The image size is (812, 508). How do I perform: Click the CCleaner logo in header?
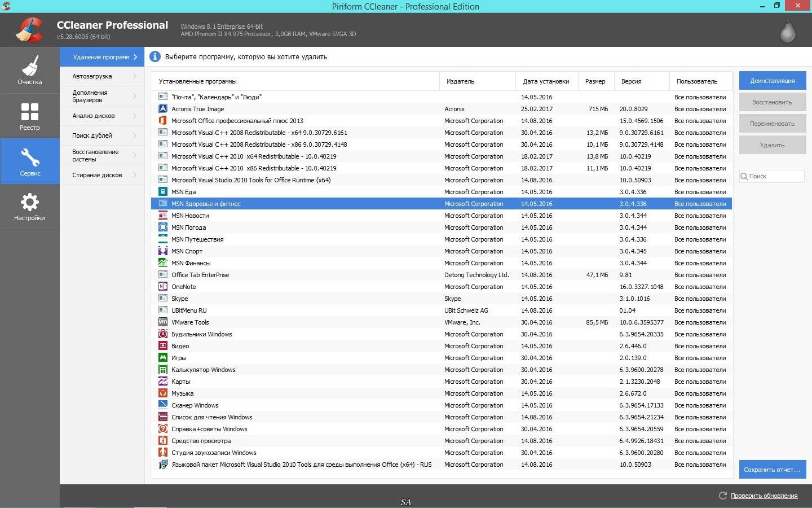29,30
